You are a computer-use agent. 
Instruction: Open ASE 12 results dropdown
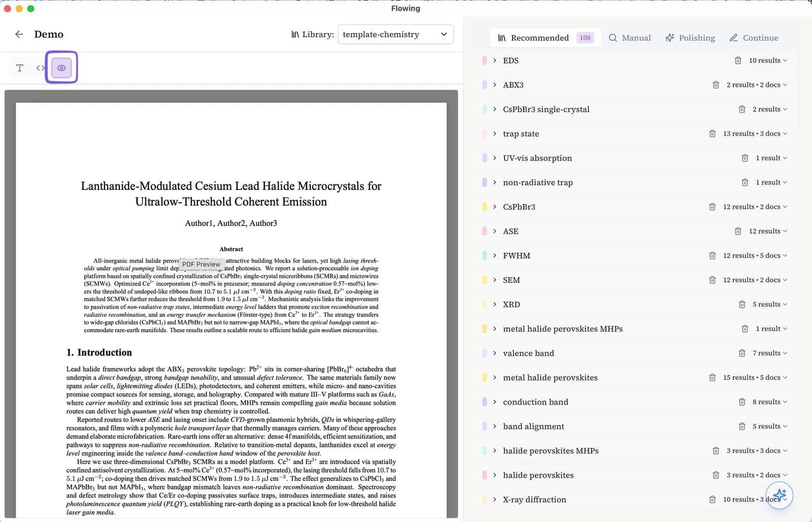point(768,231)
